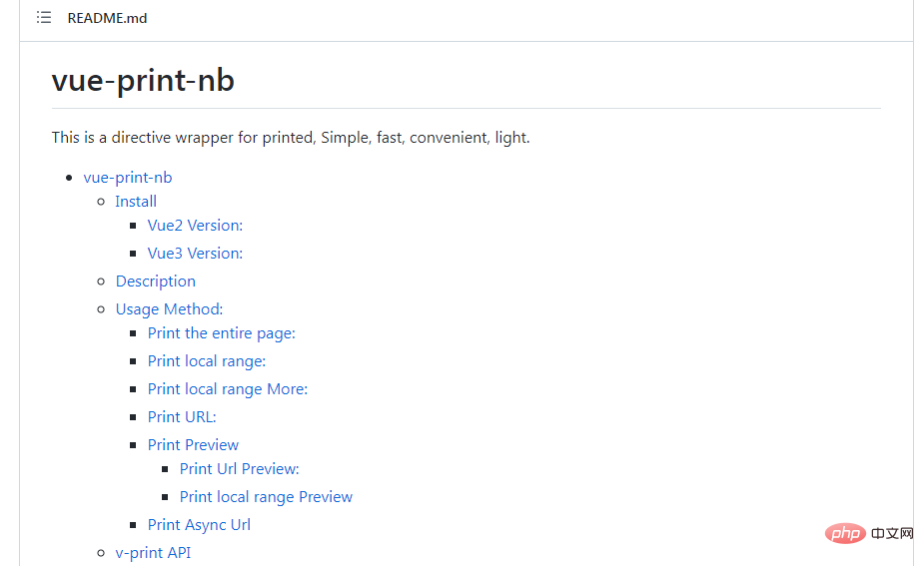Jump to Usage Method section

(x=169, y=309)
